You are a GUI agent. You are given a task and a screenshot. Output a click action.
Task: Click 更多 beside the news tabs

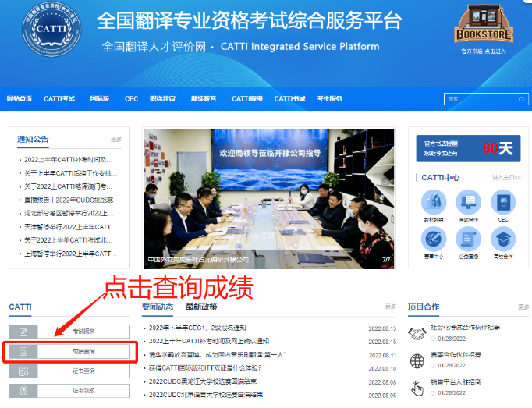[391, 307]
